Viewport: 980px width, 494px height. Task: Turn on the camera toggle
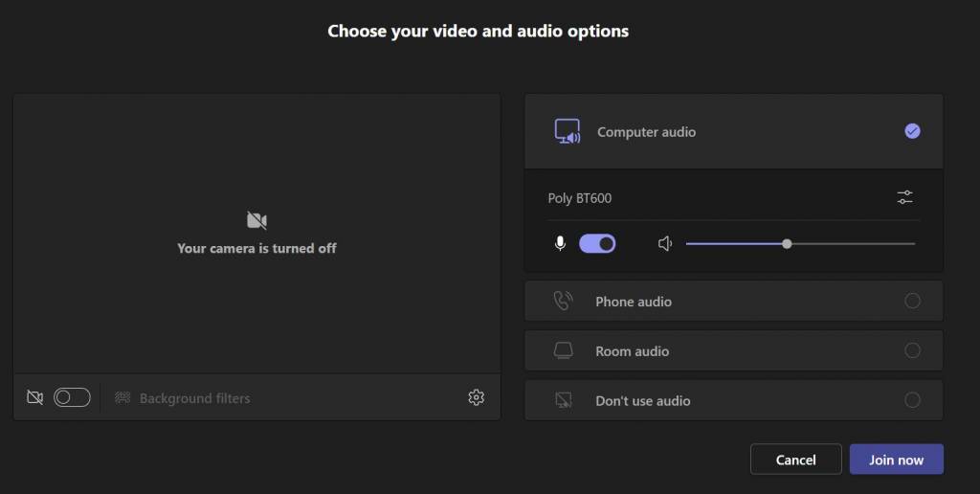pyautogui.click(x=72, y=397)
